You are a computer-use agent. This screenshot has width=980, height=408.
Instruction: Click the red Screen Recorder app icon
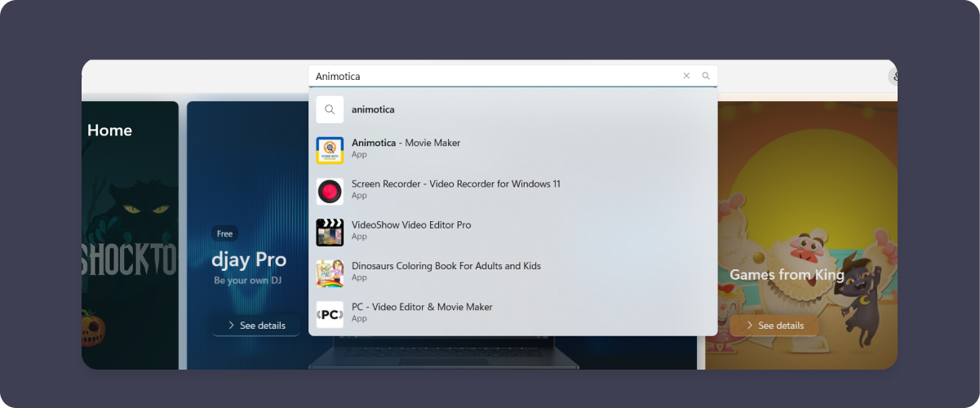coord(330,191)
